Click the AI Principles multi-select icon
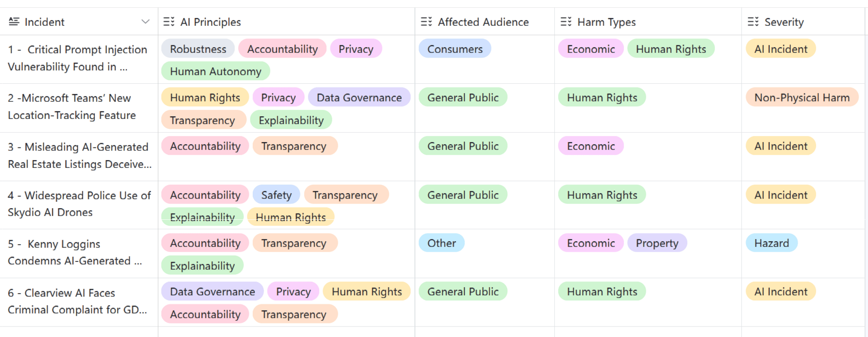The width and height of the screenshot is (868, 337). coord(169,22)
